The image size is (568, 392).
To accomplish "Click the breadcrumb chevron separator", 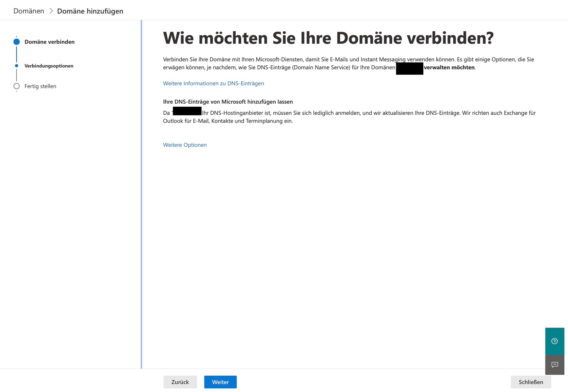I will pos(51,11).
